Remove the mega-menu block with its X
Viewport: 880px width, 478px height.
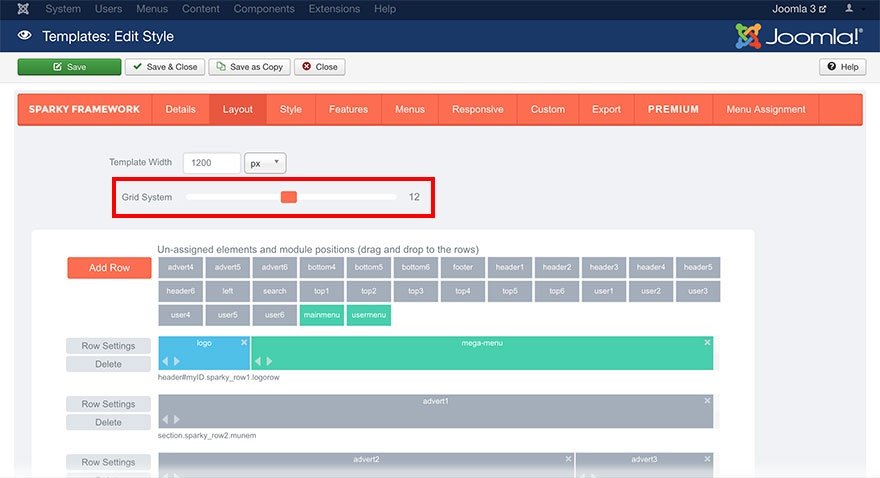[707, 342]
